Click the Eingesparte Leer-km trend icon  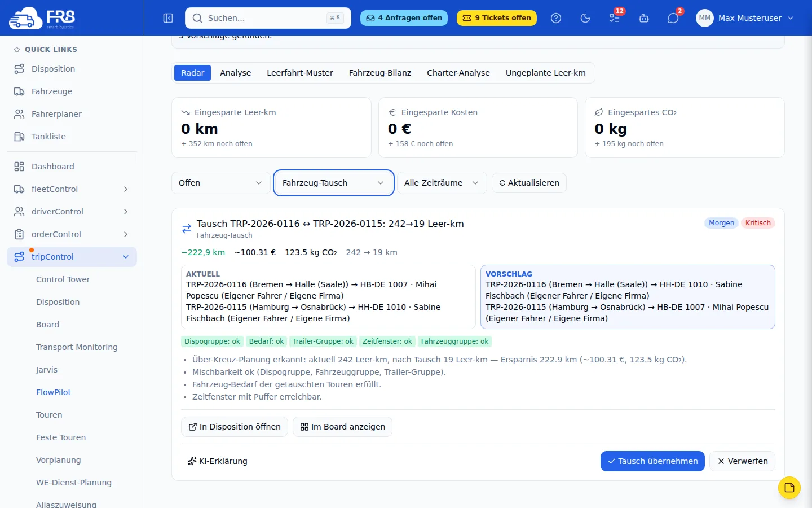[186, 112]
